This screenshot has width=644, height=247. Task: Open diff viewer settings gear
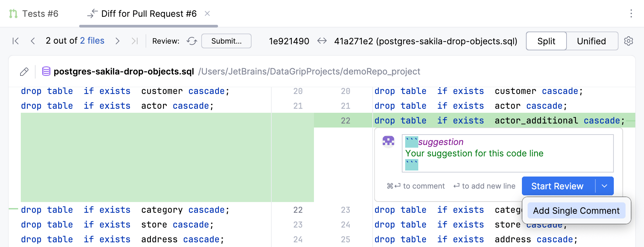point(628,41)
